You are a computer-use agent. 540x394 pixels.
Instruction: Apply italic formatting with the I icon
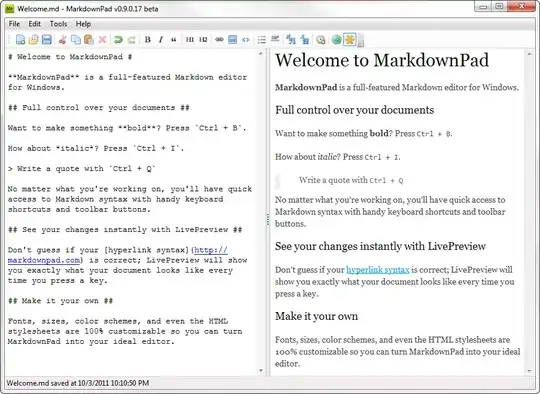[160, 40]
